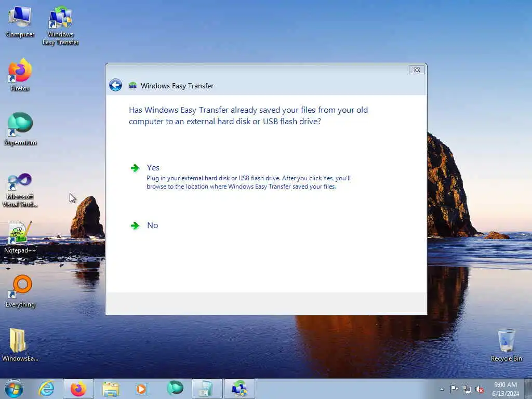Launch Internet Explorer from the taskbar

click(x=46, y=389)
